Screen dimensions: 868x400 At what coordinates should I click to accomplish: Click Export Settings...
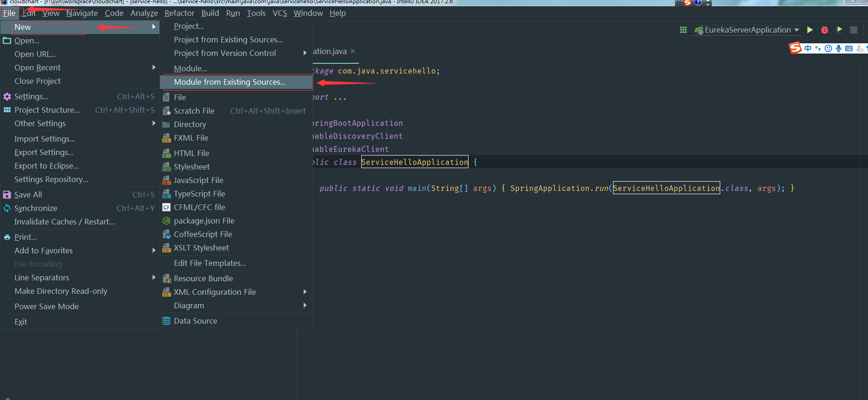tap(80, 152)
